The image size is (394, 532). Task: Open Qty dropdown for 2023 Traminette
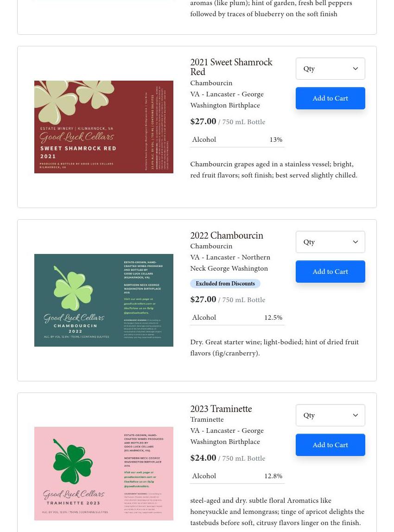pyautogui.click(x=330, y=415)
